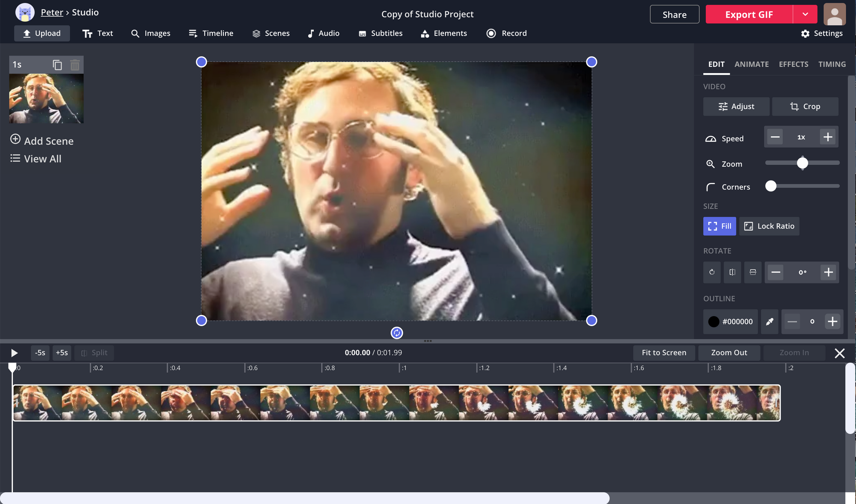Viewport: 856px width, 504px height.
Task: Pick outline color with eyedropper
Action: tap(770, 321)
